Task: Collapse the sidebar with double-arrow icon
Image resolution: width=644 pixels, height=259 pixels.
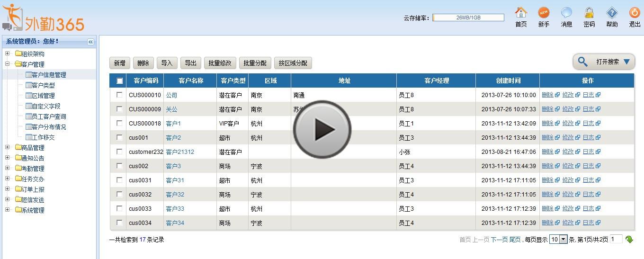Action: pos(90,42)
